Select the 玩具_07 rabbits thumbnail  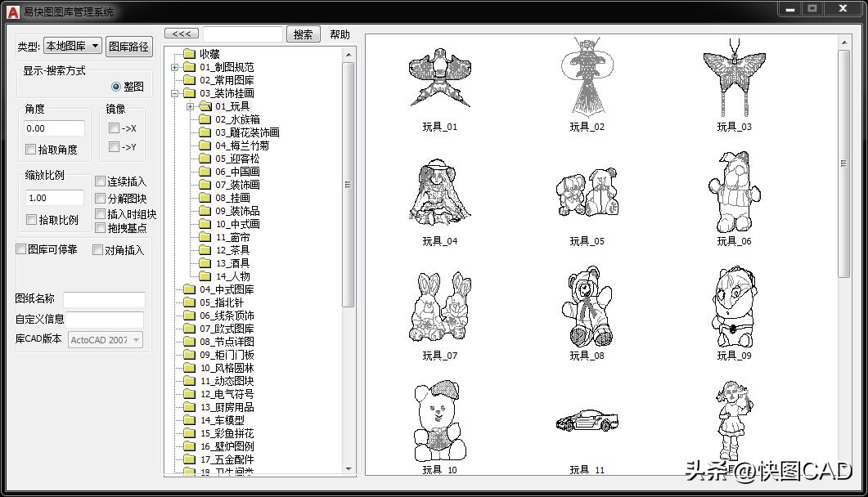(x=440, y=306)
